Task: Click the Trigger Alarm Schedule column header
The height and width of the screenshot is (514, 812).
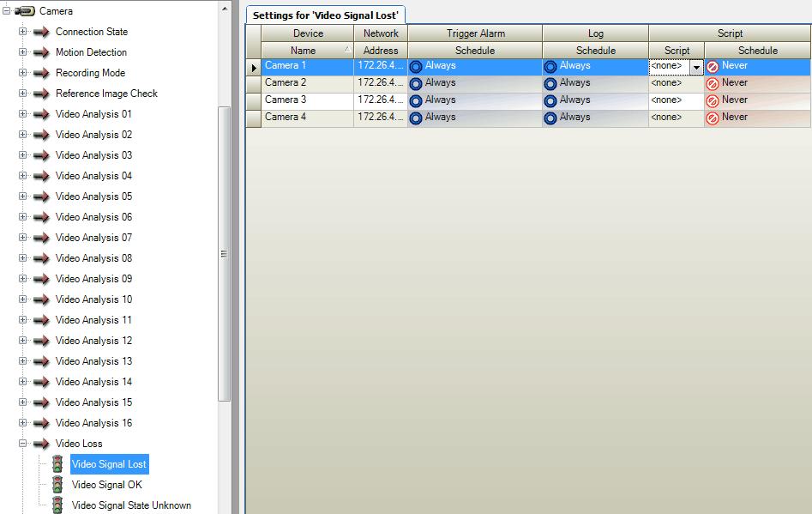Action: [x=475, y=51]
